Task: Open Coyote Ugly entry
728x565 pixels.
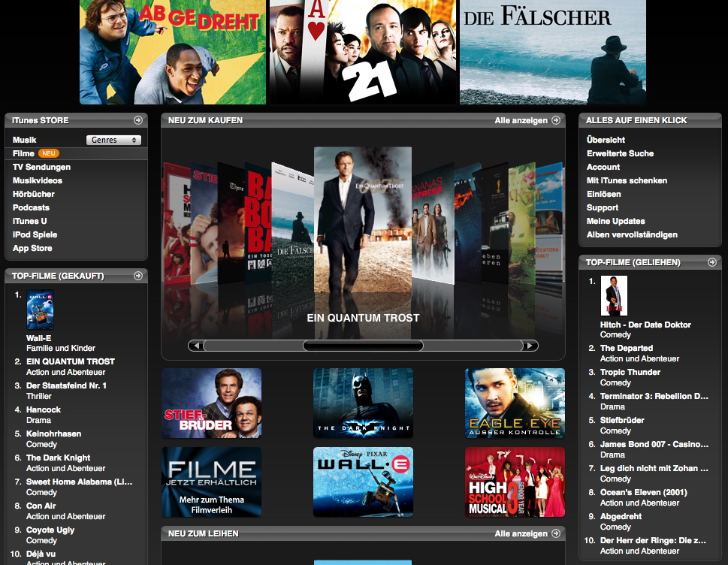Action: point(50,530)
